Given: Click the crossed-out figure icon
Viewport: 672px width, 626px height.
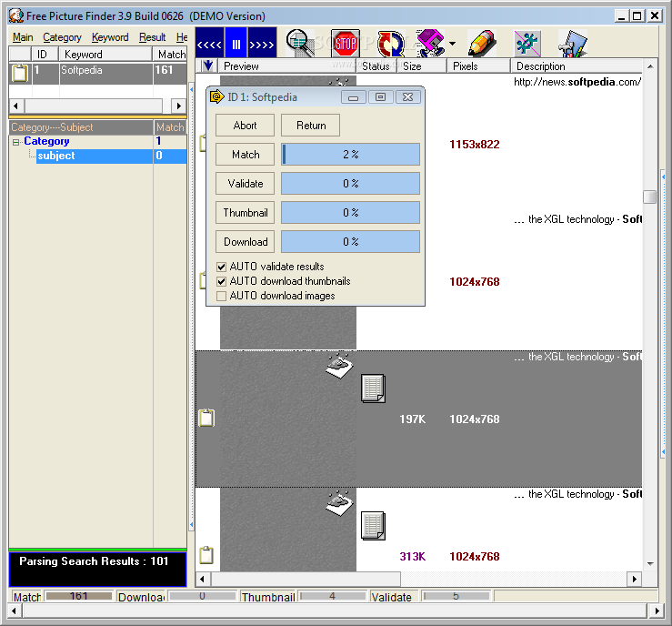Looking at the screenshot, I should click(x=527, y=43).
